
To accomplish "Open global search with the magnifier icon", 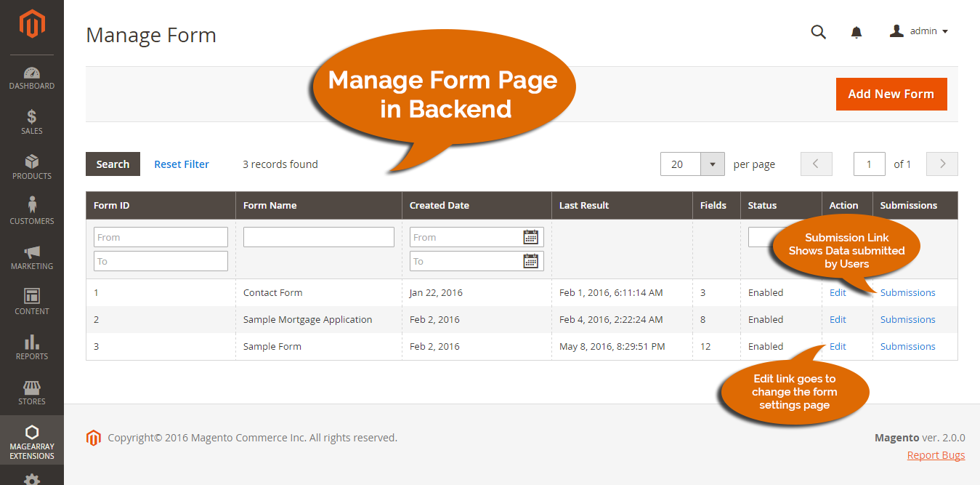I will pyautogui.click(x=818, y=32).
